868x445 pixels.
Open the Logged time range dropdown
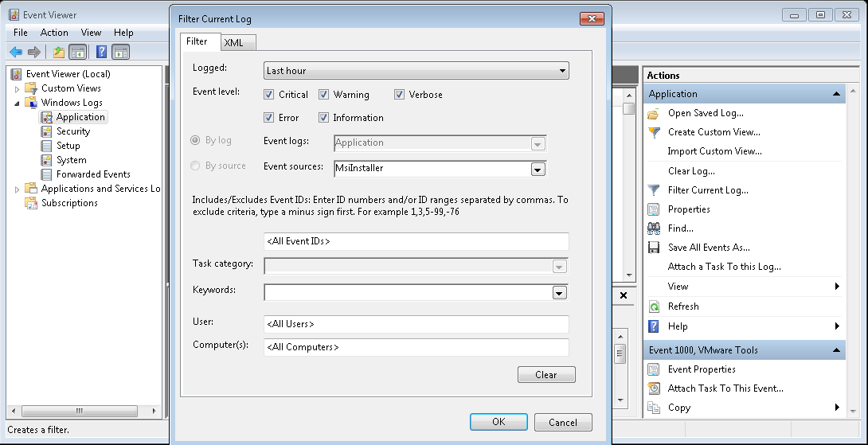pyautogui.click(x=416, y=70)
